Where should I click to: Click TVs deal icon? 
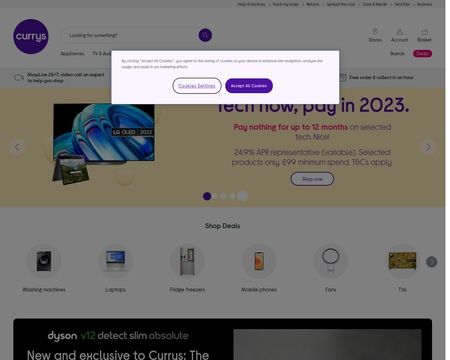point(402,261)
